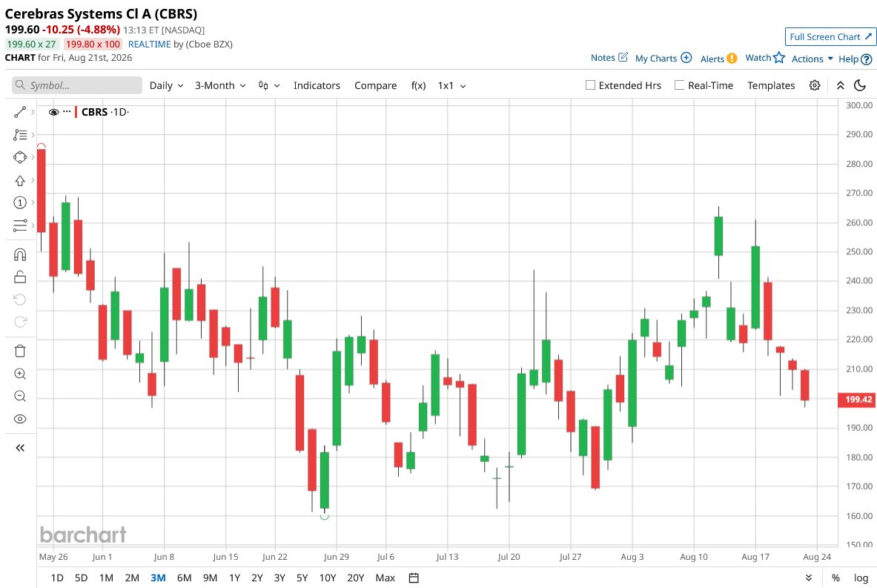Open Indicators menu

pos(317,85)
